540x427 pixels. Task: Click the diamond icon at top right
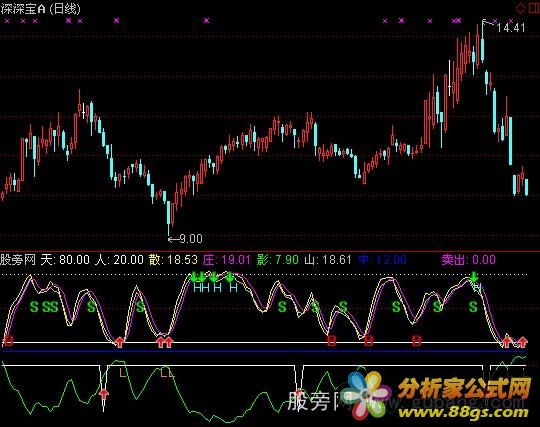[520, 8]
